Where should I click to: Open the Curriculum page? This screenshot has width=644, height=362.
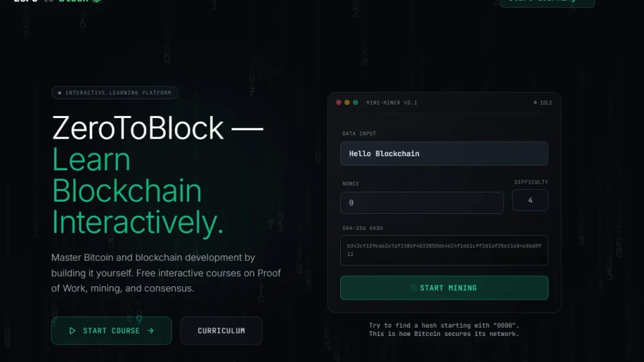click(221, 330)
